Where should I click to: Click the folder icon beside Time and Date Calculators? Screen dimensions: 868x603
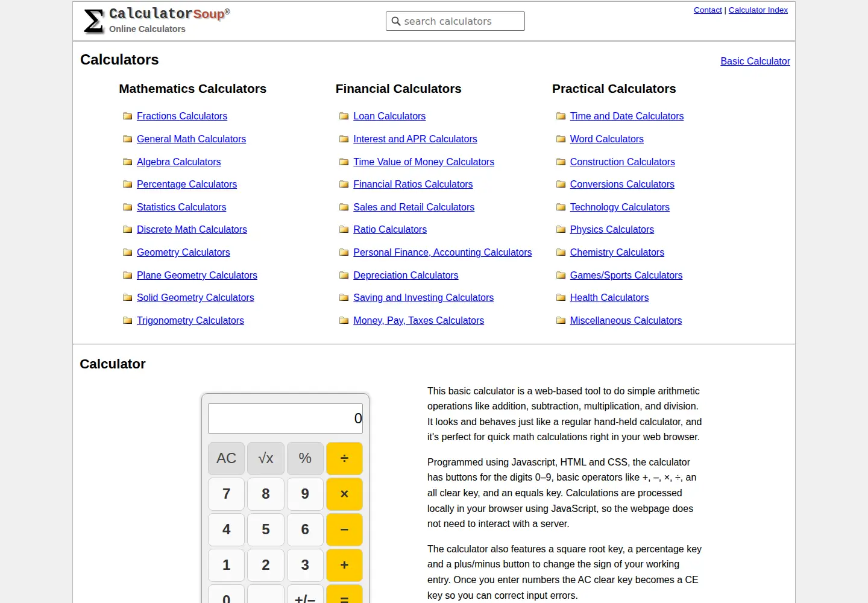561,116
